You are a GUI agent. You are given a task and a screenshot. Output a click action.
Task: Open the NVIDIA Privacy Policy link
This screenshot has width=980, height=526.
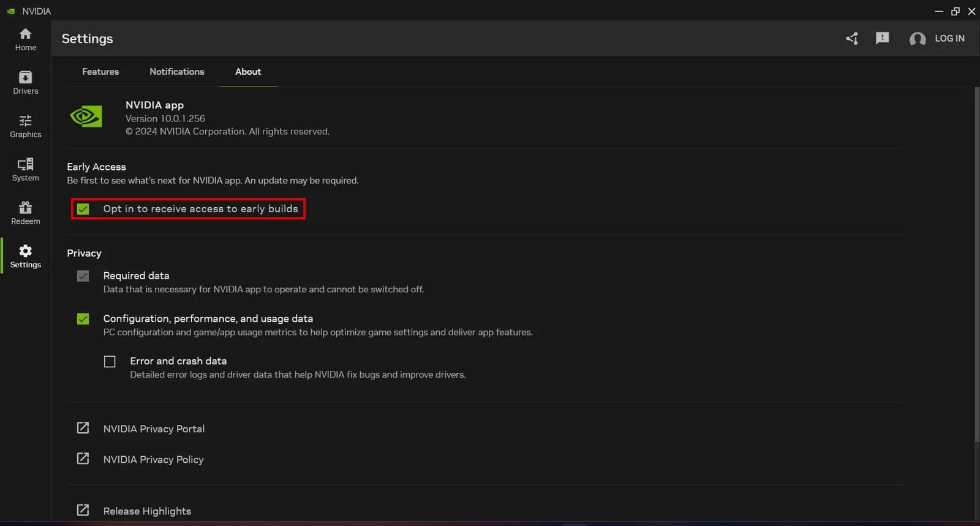click(x=153, y=459)
